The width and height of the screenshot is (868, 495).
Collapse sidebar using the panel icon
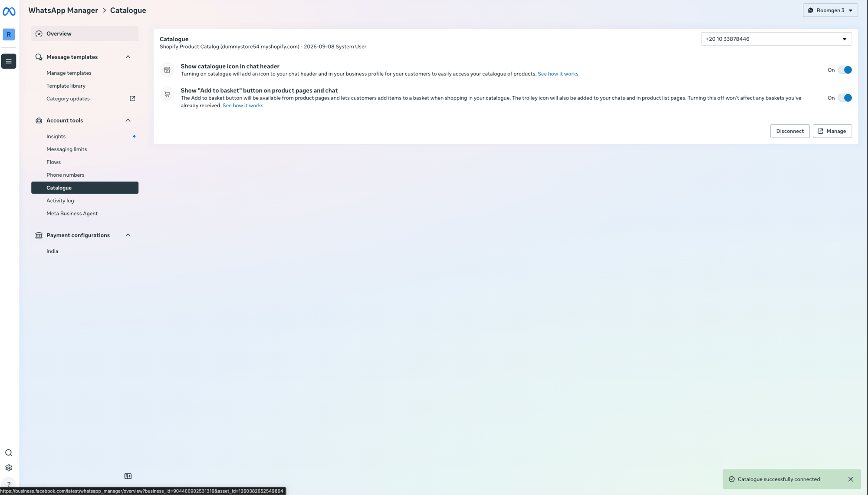128,476
